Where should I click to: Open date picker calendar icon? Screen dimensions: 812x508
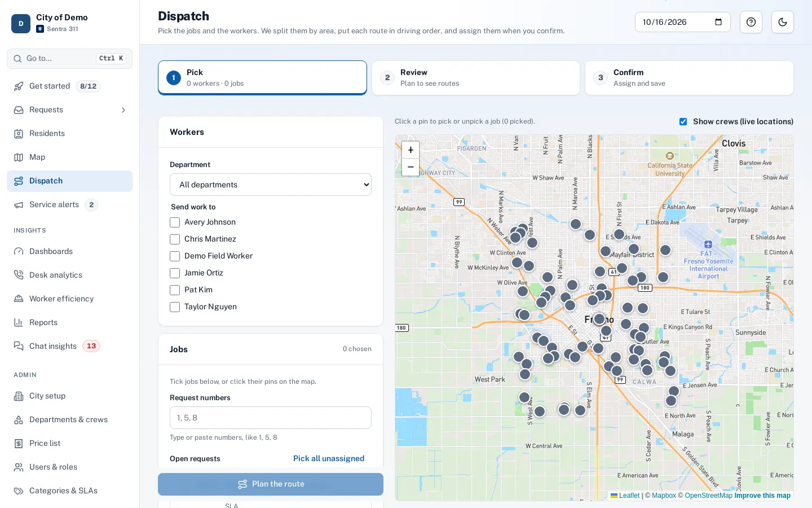[718, 22]
